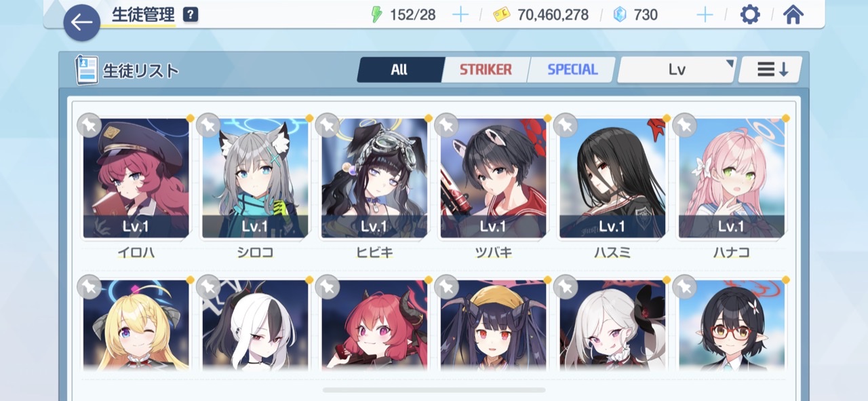This screenshot has height=401, width=868.
Task: Add gems with the plus beside 730
Action: (705, 14)
